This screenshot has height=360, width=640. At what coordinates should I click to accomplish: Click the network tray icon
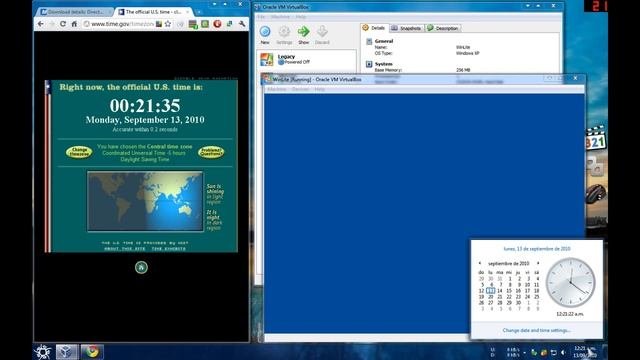coord(554,352)
